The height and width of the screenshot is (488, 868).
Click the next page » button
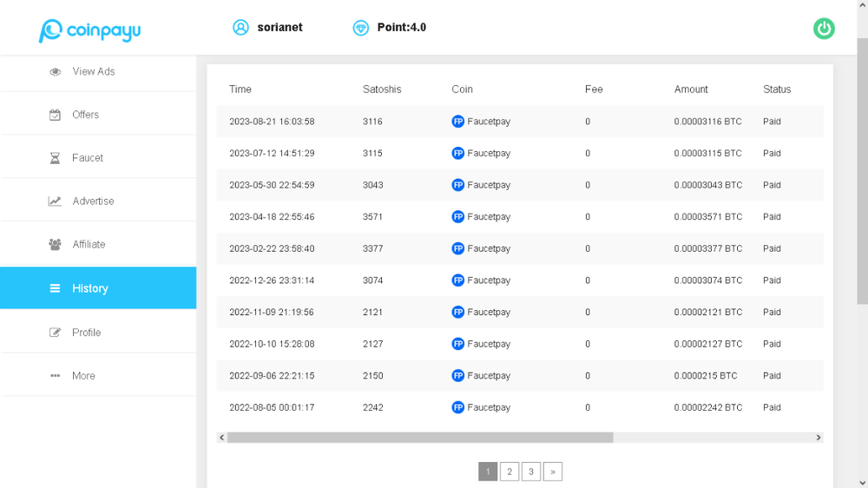click(x=553, y=472)
